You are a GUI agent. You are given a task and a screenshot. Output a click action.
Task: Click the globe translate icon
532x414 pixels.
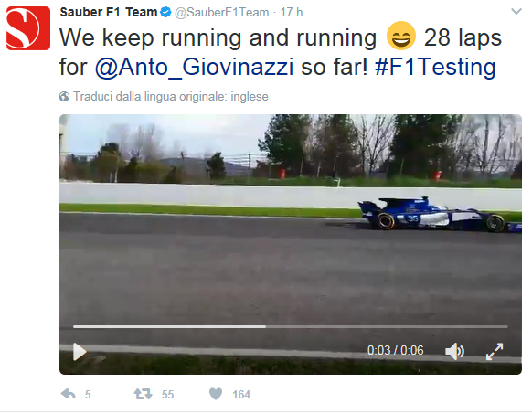[x=64, y=97]
